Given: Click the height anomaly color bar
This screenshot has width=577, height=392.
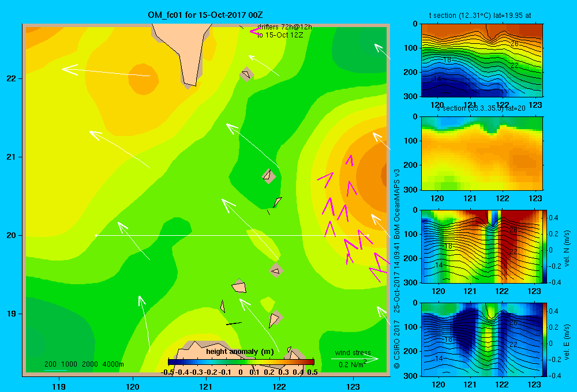Looking at the screenshot, I should click(x=241, y=362).
